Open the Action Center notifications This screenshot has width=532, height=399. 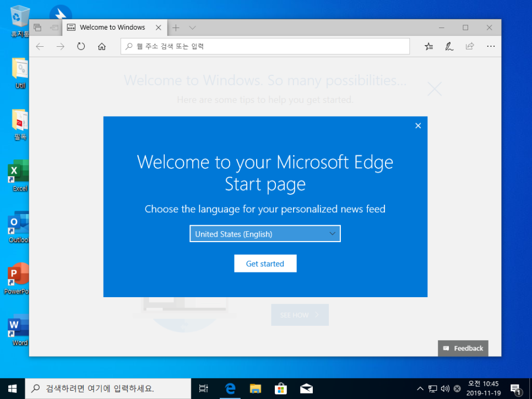516,390
